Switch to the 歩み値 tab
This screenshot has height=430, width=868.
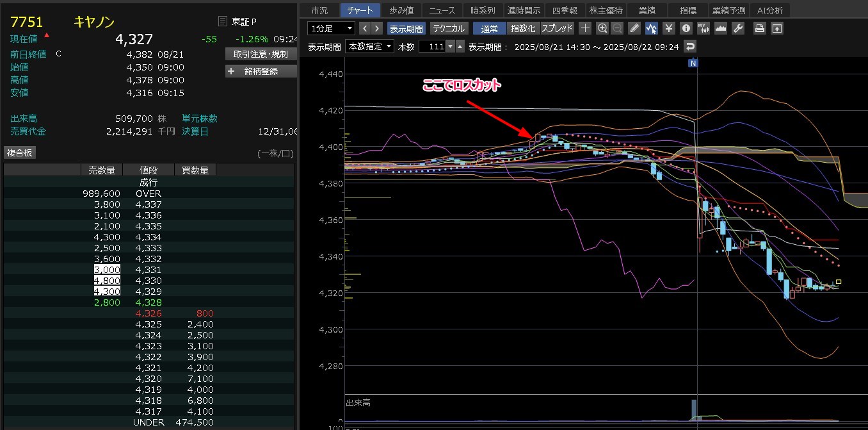click(x=401, y=10)
